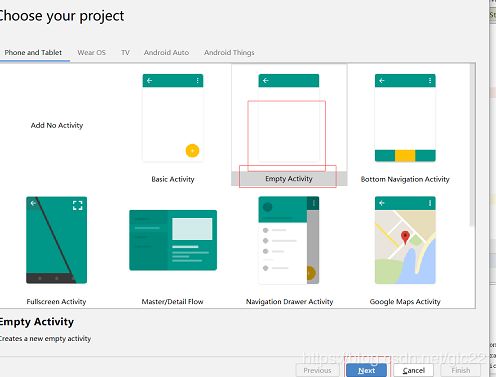Click the Finish button
The height and width of the screenshot is (377, 496).
461,370
